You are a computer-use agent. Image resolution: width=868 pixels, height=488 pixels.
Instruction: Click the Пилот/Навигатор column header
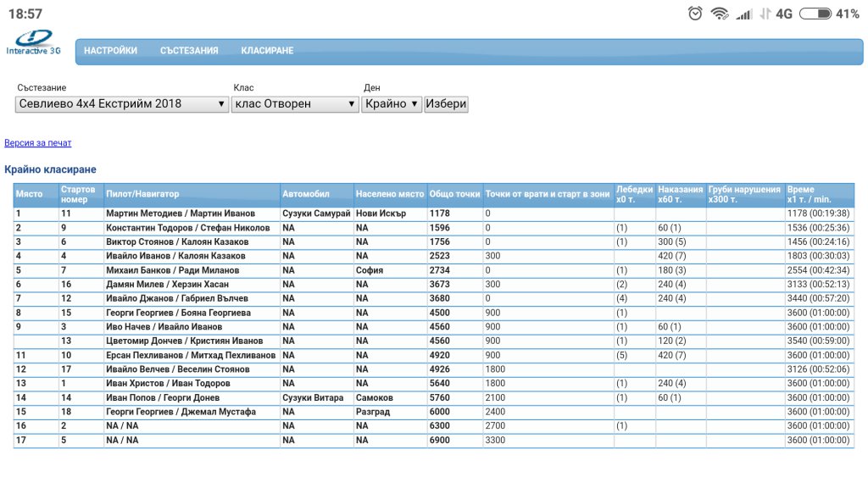142,194
